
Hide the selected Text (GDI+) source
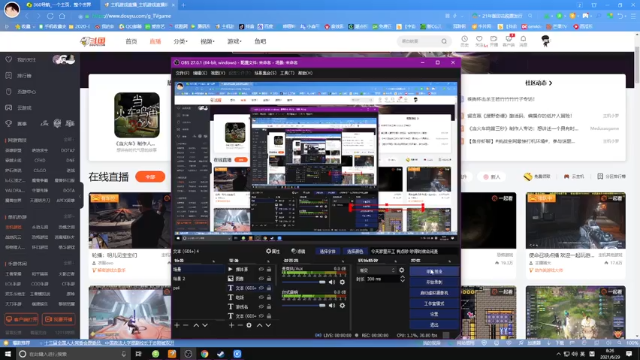point(261,288)
